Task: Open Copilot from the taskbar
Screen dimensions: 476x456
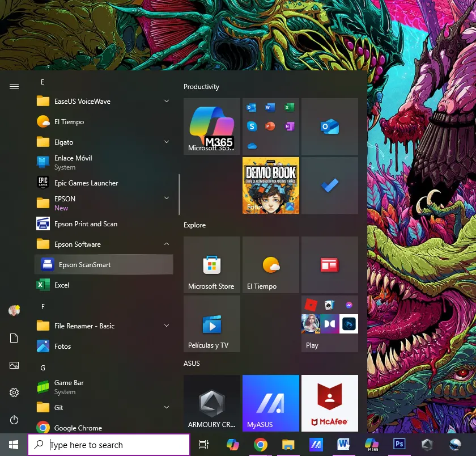Action: point(232,445)
